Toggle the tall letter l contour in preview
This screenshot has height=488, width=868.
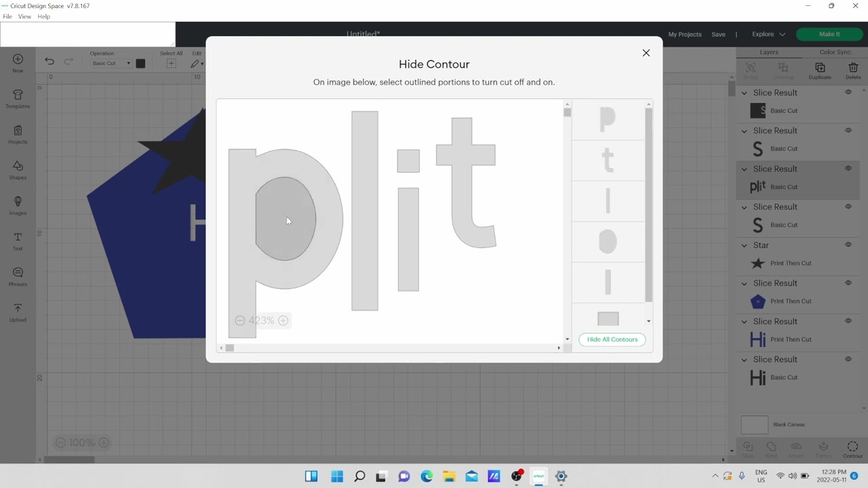click(x=365, y=211)
